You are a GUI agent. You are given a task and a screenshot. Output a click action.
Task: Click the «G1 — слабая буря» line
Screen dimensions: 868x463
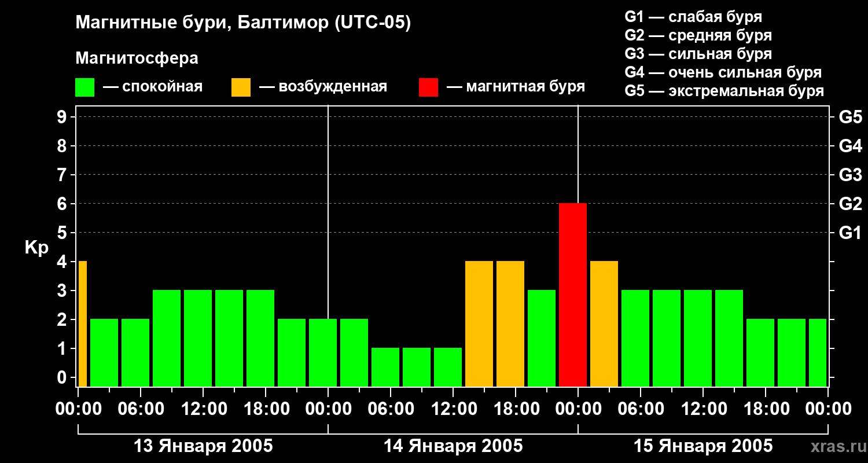[693, 17]
